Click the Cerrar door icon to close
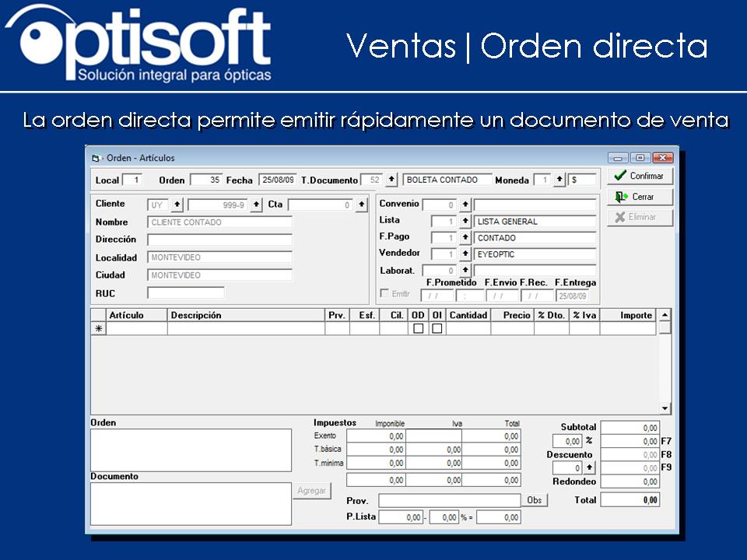 621,196
